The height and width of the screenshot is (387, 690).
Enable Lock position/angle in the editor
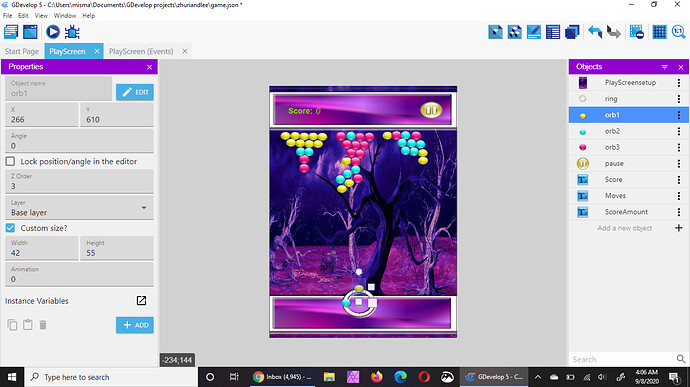10,162
